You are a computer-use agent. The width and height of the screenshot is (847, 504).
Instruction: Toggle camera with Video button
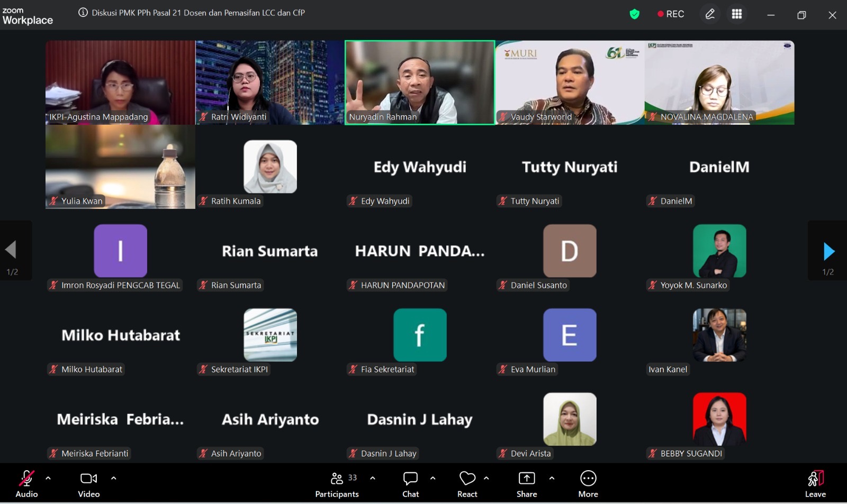tap(88, 484)
